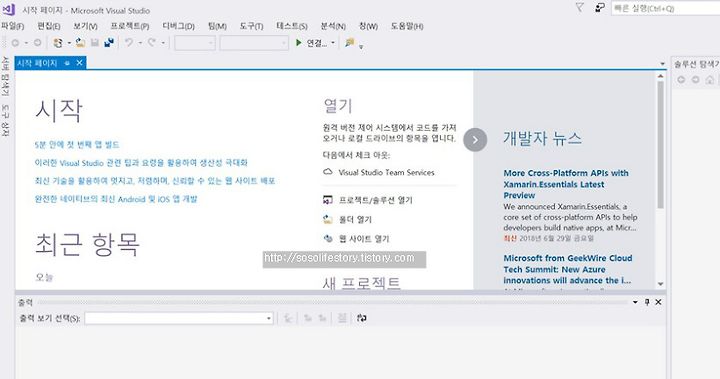Close the 시작 페이지 tab
720x379 pixels.
tap(79, 63)
